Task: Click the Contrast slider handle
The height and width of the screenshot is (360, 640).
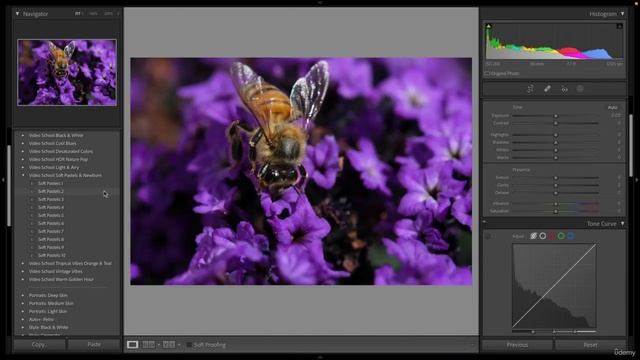Action: (556, 123)
